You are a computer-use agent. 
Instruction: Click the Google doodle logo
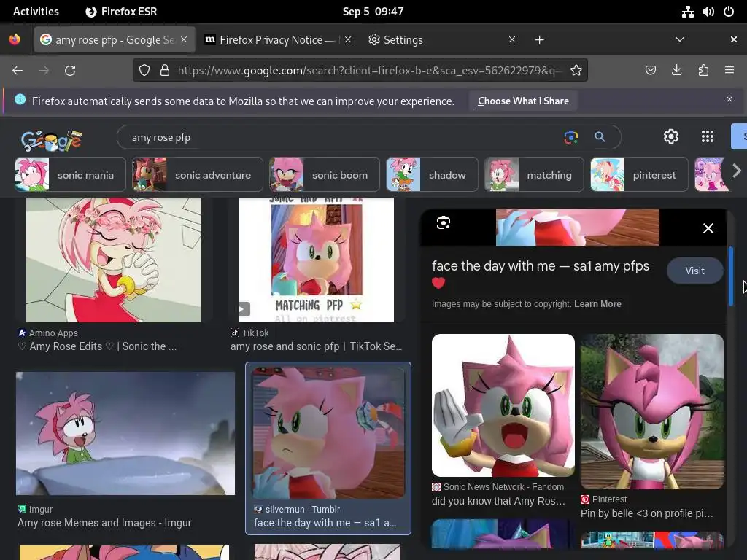coord(52,141)
